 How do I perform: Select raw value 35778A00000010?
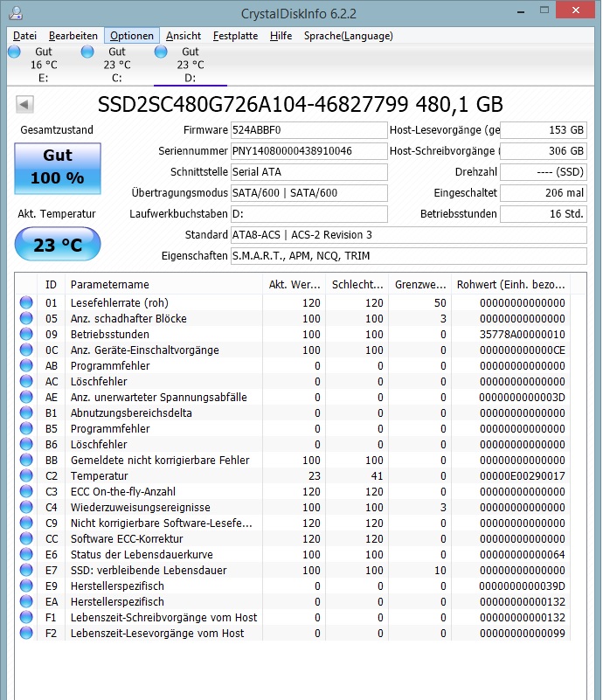[523, 335]
